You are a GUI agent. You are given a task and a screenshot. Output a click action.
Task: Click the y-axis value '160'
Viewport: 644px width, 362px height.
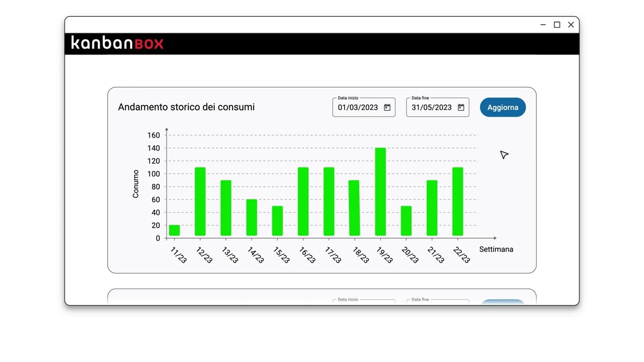[x=153, y=135]
